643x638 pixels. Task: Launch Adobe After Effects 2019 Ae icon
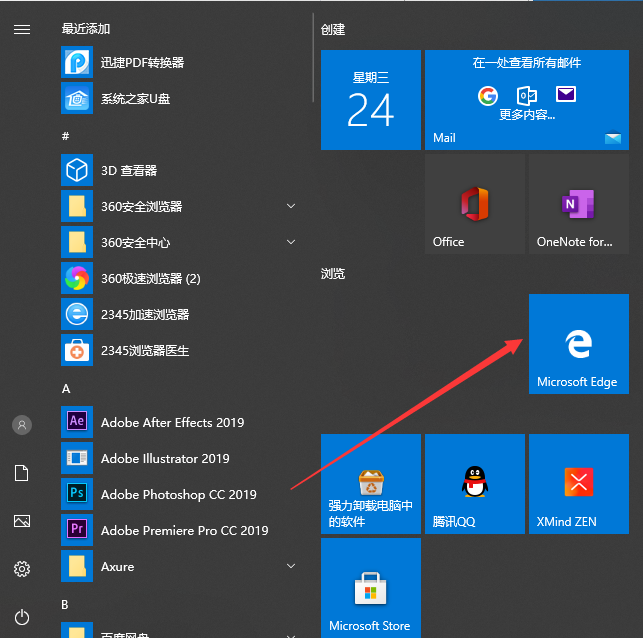tap(77, 422)
